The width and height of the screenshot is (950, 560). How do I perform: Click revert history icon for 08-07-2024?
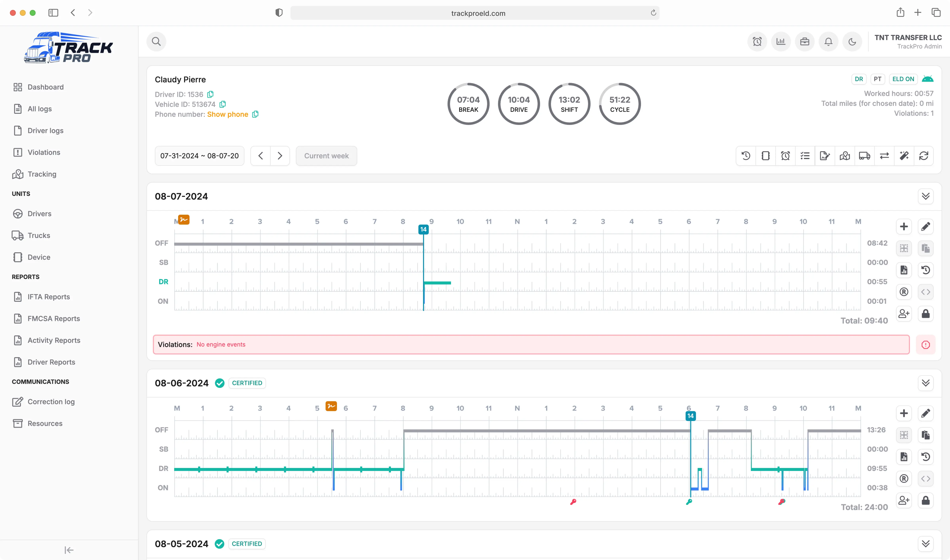(x=925, y=270)
